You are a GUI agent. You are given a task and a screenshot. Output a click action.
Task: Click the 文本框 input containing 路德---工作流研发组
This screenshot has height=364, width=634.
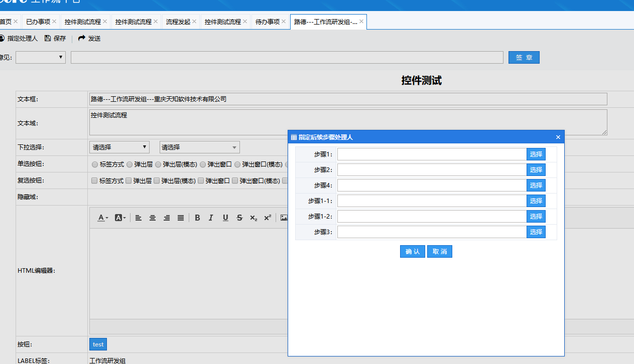click(348, 99)
